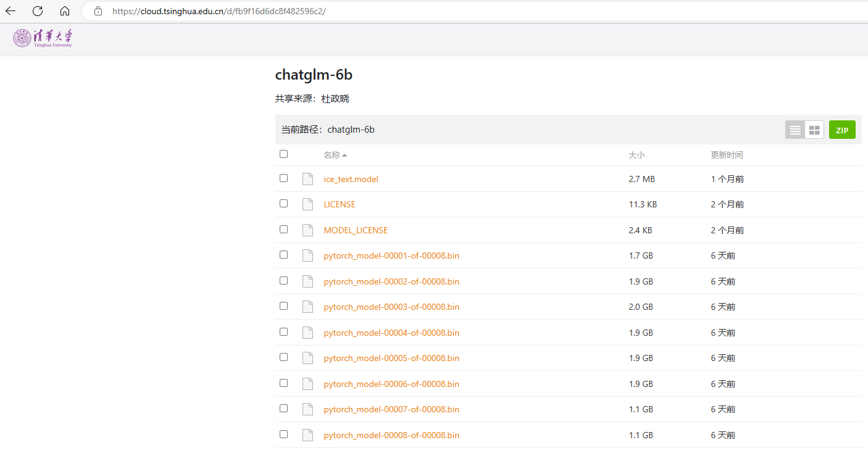
Task: Open pytorch_model-00007-of-00008.bin link
Action: coord(391,409)
